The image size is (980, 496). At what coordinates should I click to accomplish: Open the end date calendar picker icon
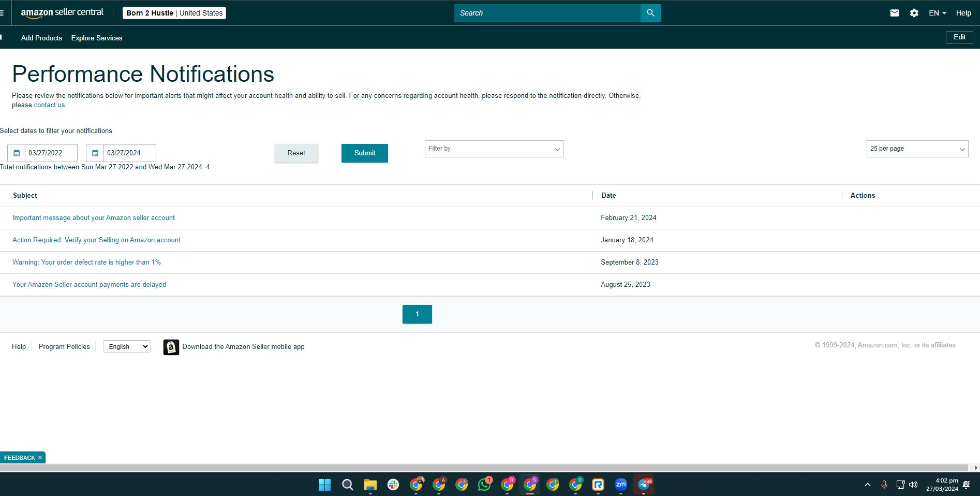click(x=95, y=153)
